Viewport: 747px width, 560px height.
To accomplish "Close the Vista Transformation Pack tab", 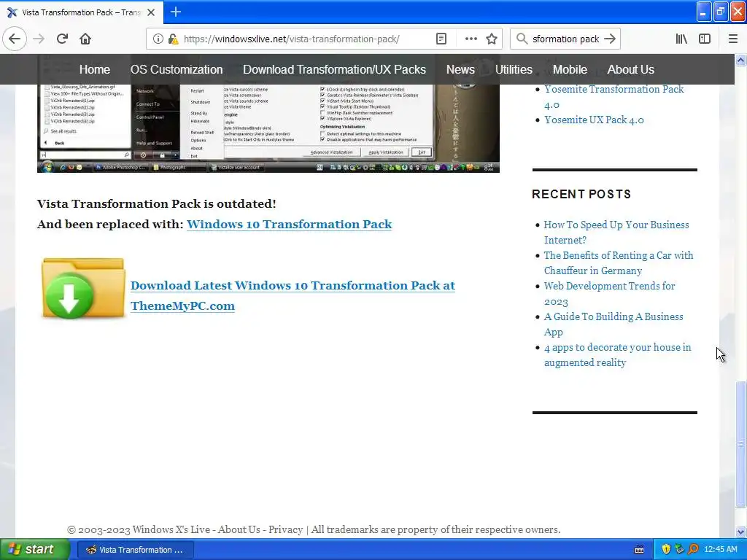I will tap(151, 12).
